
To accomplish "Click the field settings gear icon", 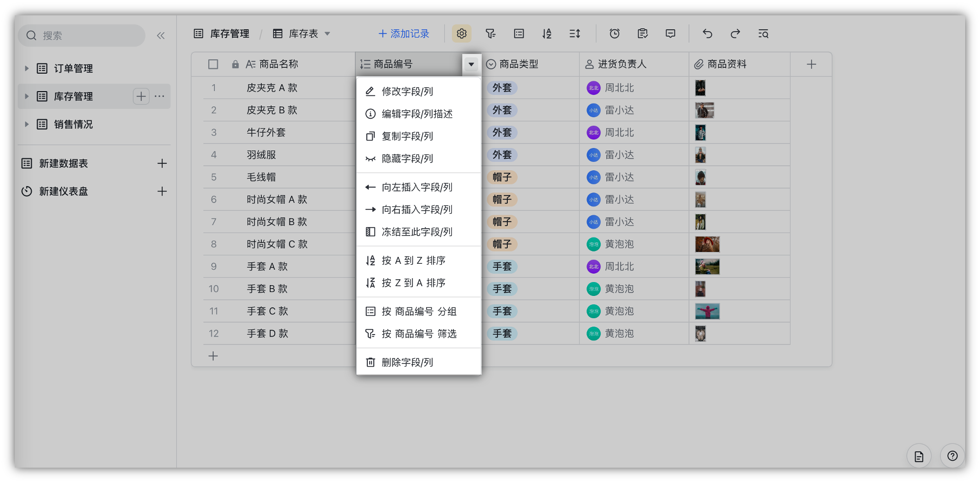I will coord(461,34).
